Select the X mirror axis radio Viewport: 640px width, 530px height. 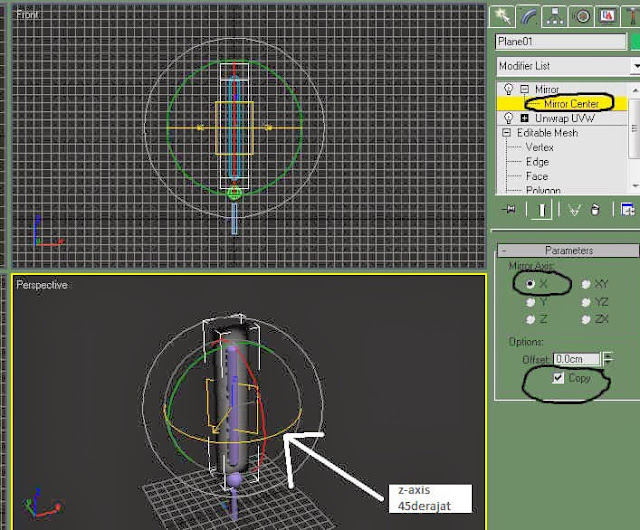531,283
